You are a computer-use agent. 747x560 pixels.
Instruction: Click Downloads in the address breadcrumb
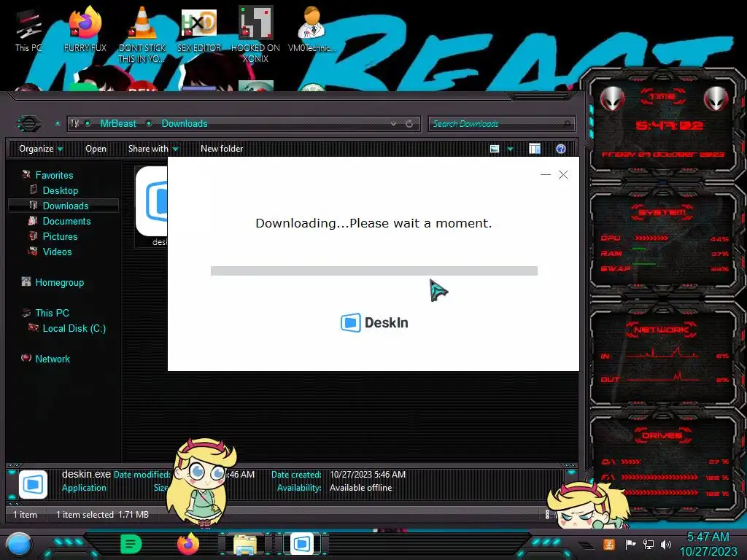[x=185, y=124]
